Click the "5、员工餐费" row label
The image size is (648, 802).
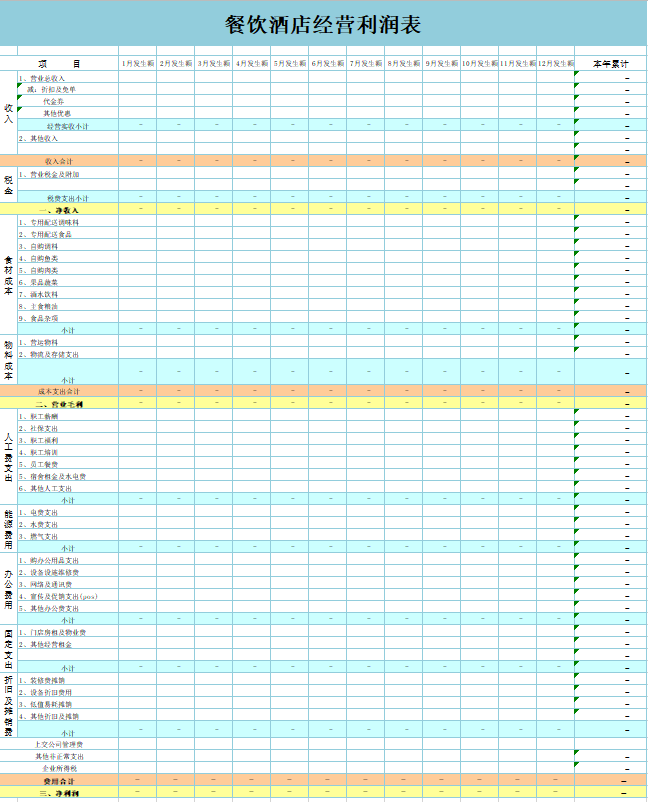tap(38, 464)
